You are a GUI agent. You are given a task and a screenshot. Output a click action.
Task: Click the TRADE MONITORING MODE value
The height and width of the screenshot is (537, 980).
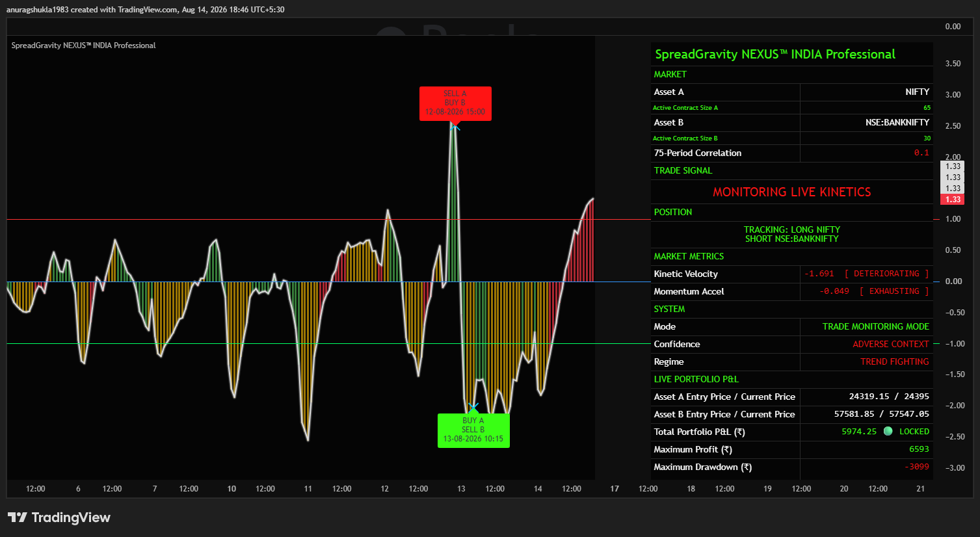tap(876, 327)
